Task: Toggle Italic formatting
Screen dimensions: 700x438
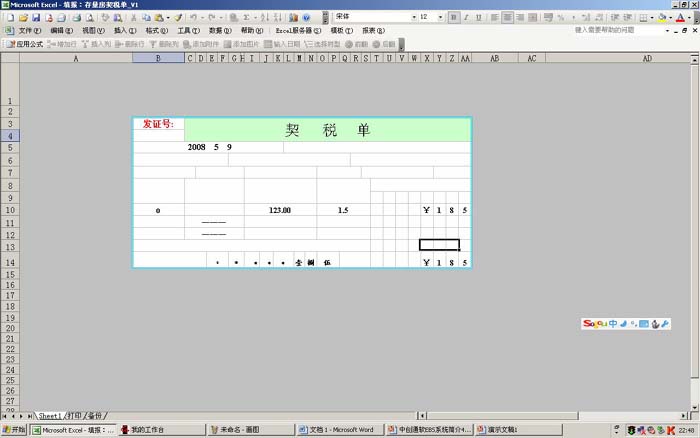Action: tap(466, 17)
